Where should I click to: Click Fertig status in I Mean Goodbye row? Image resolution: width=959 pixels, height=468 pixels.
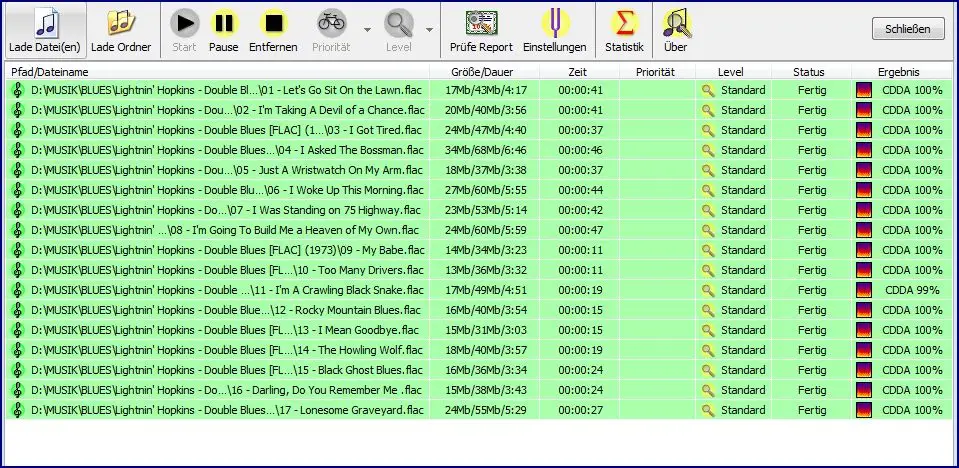click(x=812, y=330)
